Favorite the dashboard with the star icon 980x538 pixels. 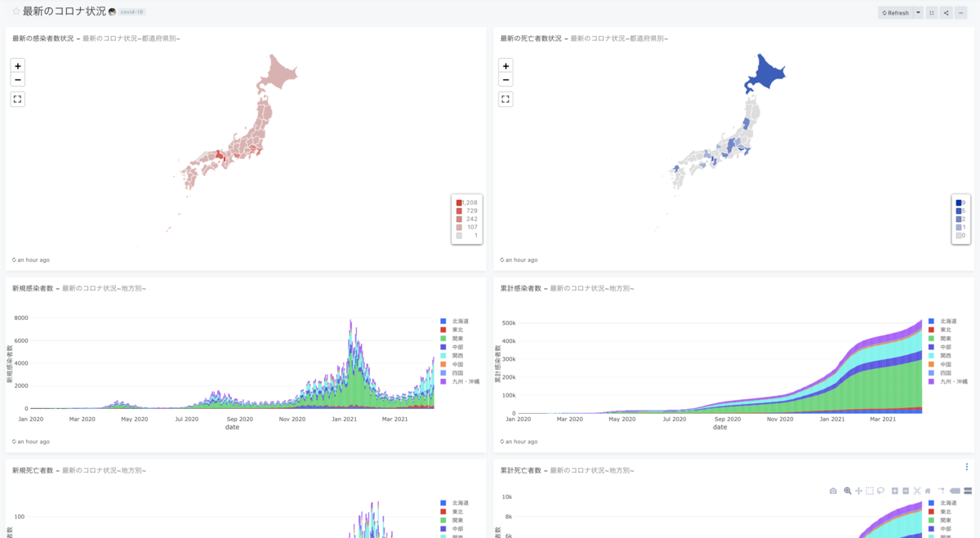(16, 11)
